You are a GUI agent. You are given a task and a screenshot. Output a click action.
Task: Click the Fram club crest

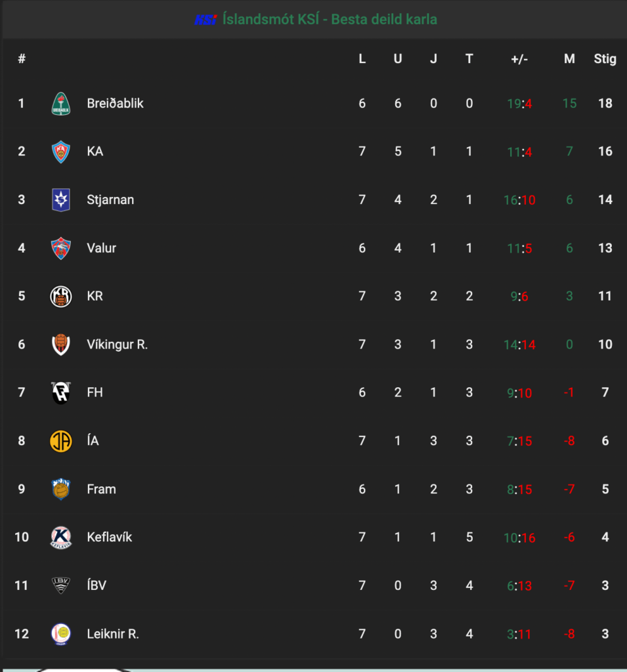pyautogui.click(x=61, y=490)
